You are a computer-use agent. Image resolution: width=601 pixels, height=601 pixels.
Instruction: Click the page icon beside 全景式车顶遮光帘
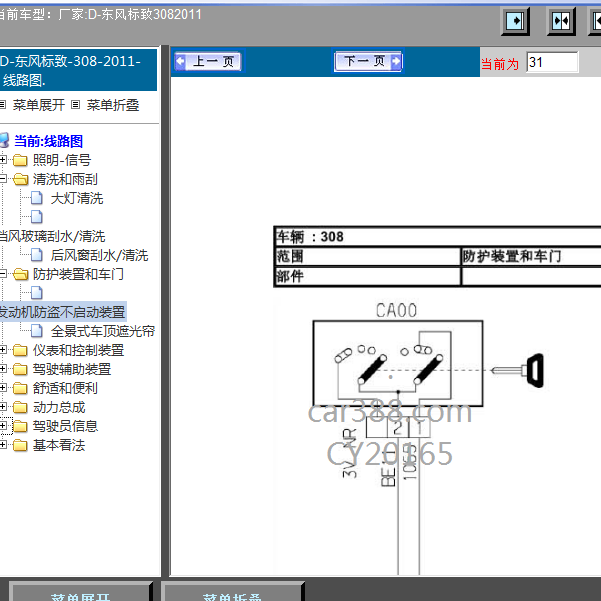[36, 331]
